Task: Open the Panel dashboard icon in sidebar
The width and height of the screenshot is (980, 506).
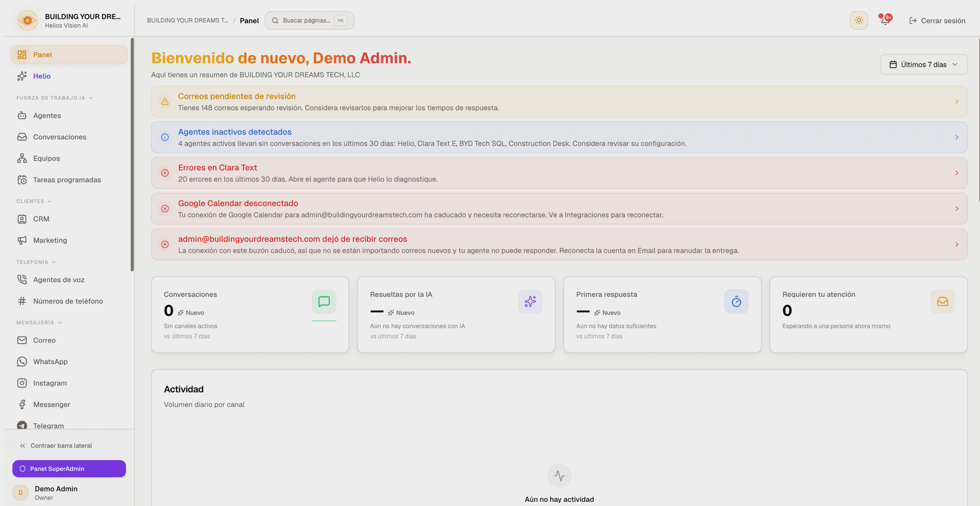Action: 22,55
